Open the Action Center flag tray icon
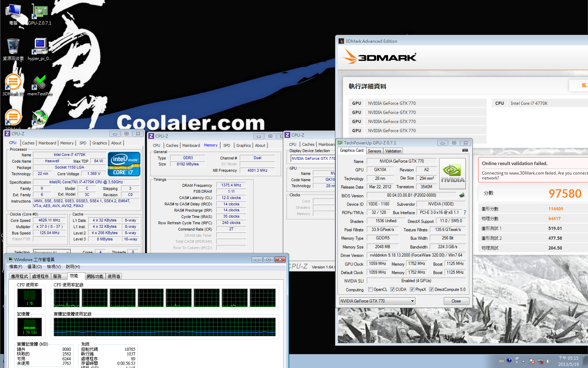Image resolution: width=588 pixels, height=368 pixels. pos(532,361)
